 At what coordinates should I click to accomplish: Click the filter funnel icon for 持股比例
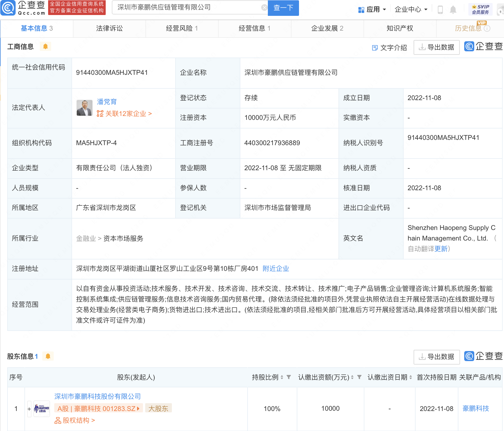coord(289,377)
